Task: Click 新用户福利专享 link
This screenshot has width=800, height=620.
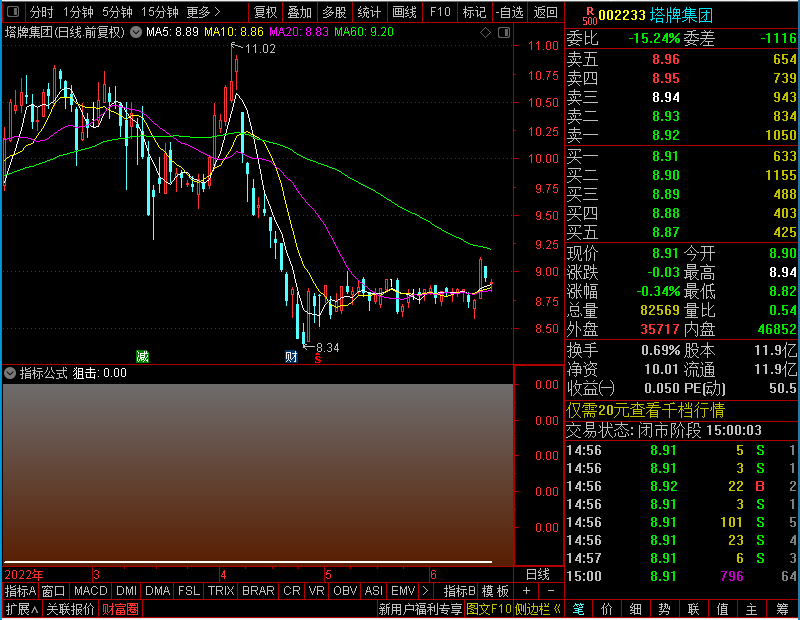Action: (420, 609)
